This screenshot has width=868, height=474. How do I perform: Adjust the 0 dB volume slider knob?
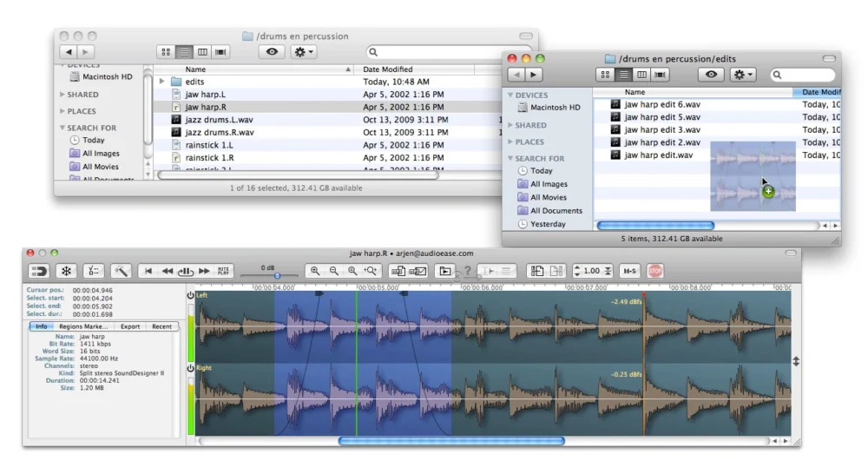[x=278, y=275]
